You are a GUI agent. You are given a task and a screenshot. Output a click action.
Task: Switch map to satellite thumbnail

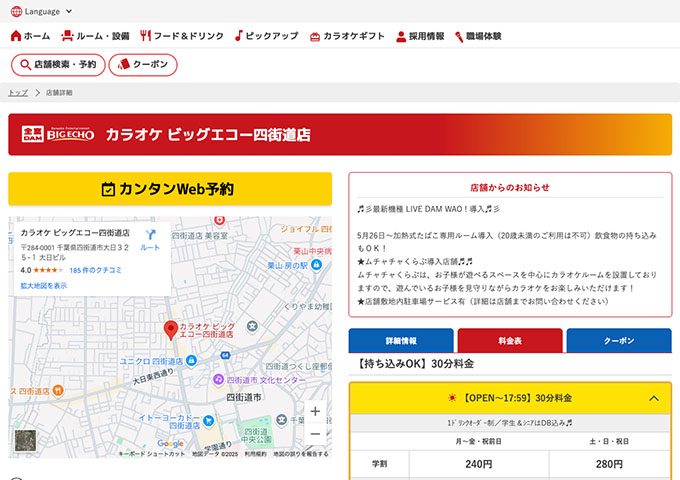[26, 441]
